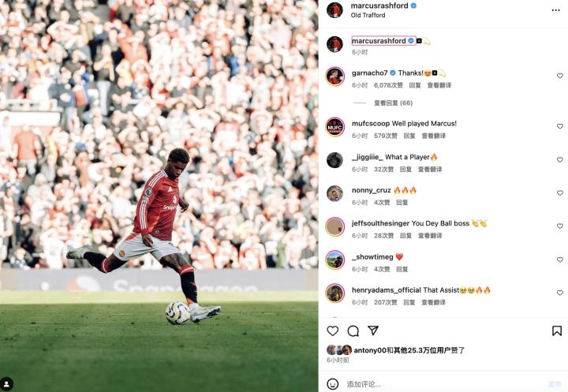Open Old Trafford location link
The height and width of the screenshot is (392, 568).
click(368, 15)
